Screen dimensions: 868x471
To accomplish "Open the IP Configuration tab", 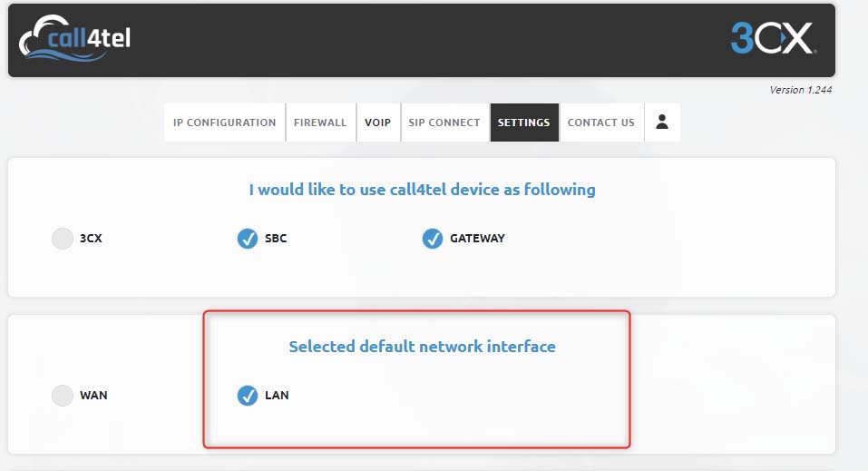I will pyautogui.click(x=225, y=123).
